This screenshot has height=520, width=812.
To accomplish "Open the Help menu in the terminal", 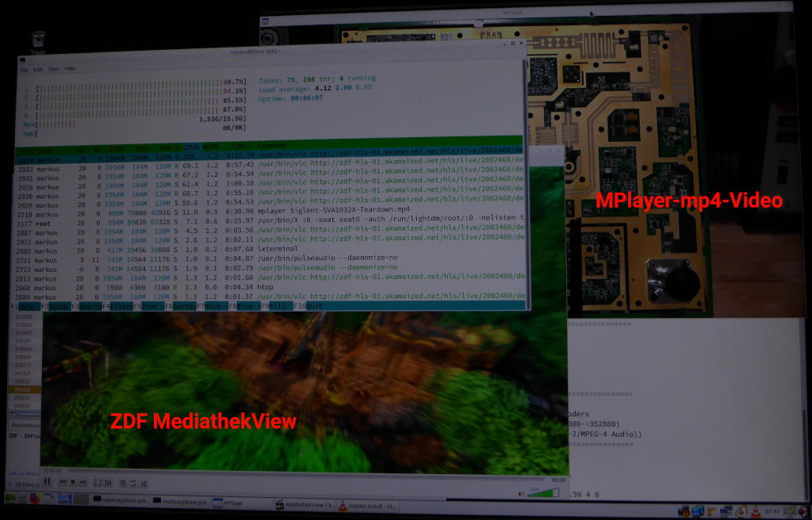I will click(x=70, y=68).
